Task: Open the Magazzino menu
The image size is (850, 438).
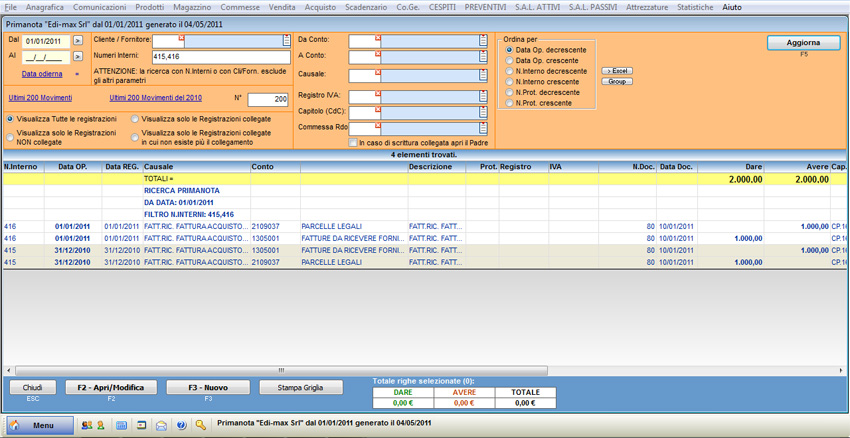Action: [192, 7]
